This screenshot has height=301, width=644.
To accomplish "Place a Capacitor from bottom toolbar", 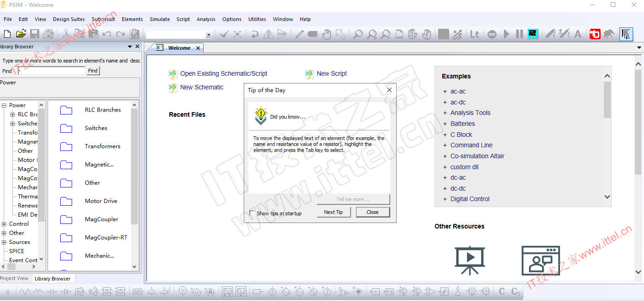I will [x=52, y=291].
